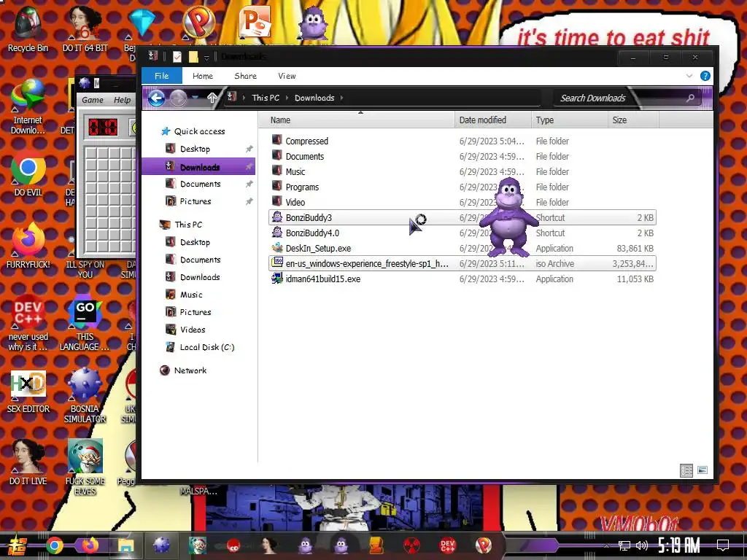Unpin Desktop from Quick access

pos(249,149)
